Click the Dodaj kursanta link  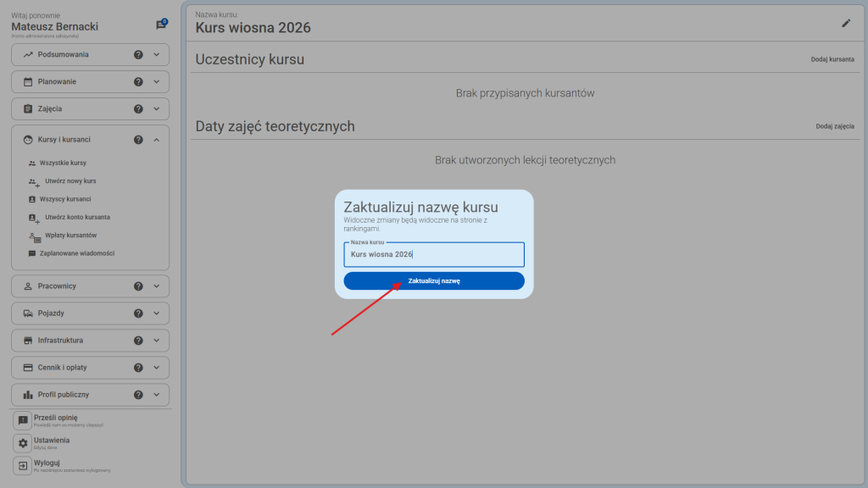832,60
